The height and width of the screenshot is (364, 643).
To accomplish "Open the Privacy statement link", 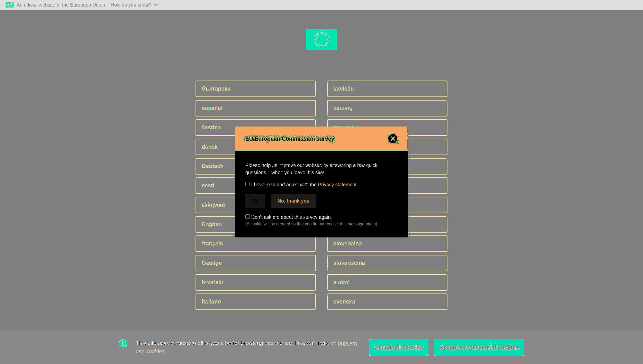I will (337, 185).
